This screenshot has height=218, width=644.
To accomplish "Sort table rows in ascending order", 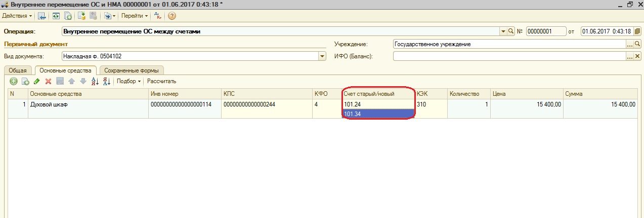I will (95, 81).
